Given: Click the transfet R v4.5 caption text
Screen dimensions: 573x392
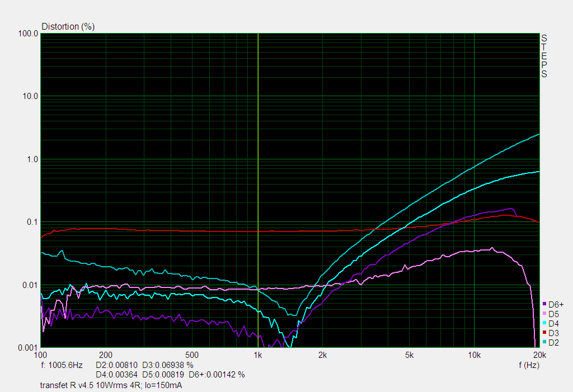Looking at the screenshot, I should point(111,385).
